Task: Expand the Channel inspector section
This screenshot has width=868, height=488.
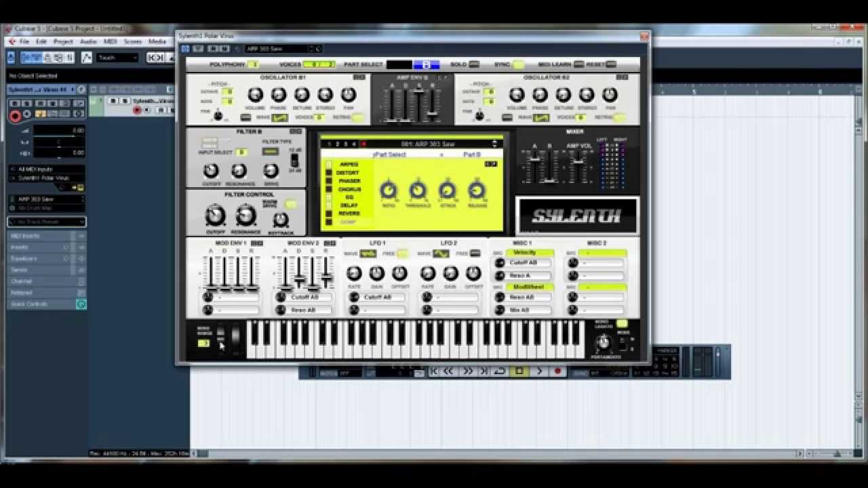Action: pyautogui.click(x=47, y=281)
